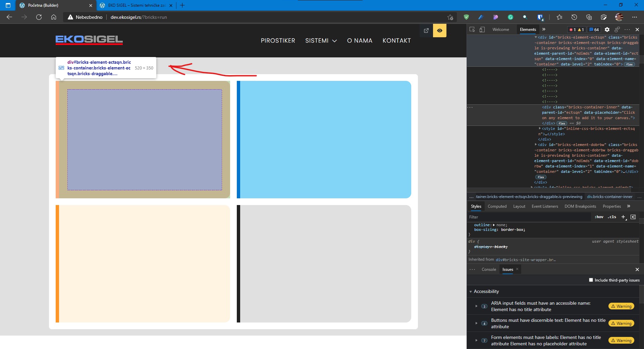The width and height of the screenshot is (644, 349).
Task: Show the error and warning count badge
Action: point(577,30)
